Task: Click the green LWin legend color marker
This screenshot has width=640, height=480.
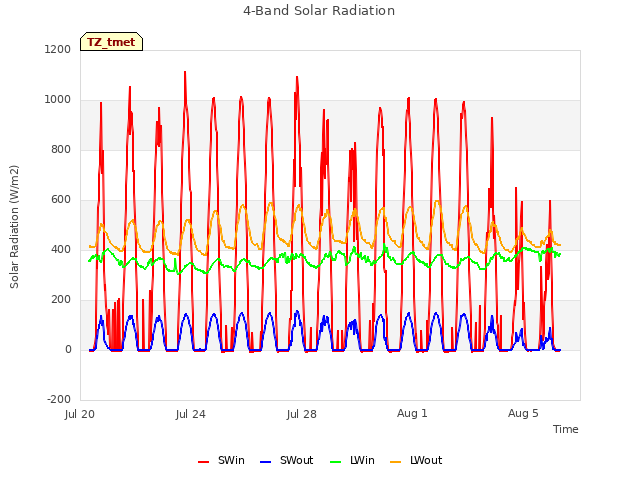Action: (335, 462)
